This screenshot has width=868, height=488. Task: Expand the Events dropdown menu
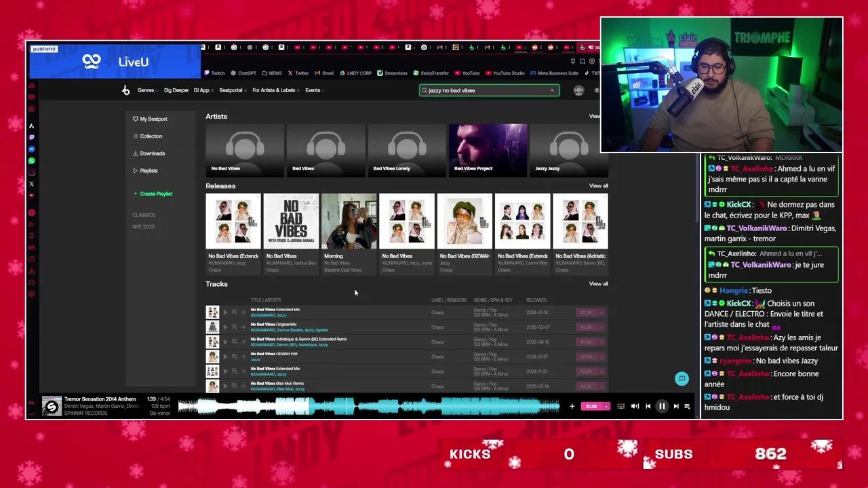click(x=315, y=90)
